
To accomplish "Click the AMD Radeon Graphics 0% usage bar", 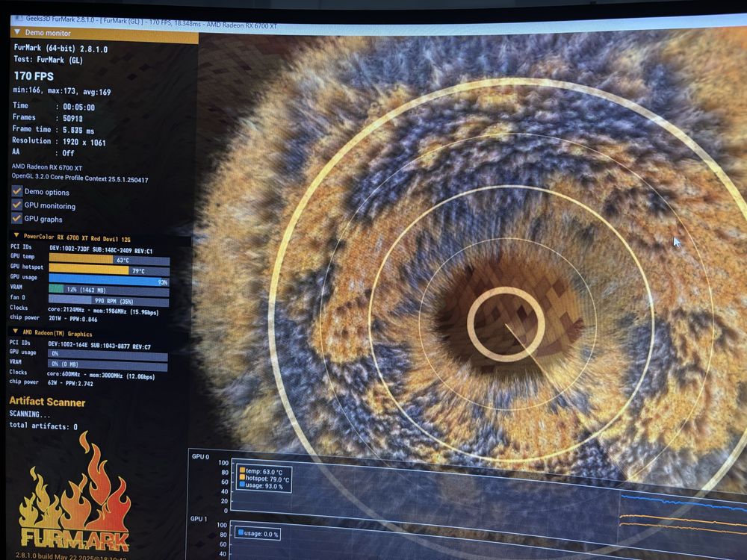I will tap(108, 354).
